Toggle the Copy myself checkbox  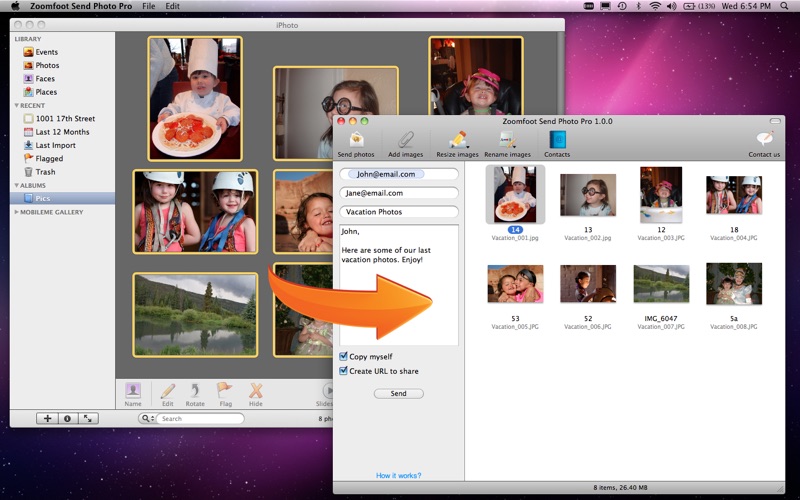tap(343, 356)
